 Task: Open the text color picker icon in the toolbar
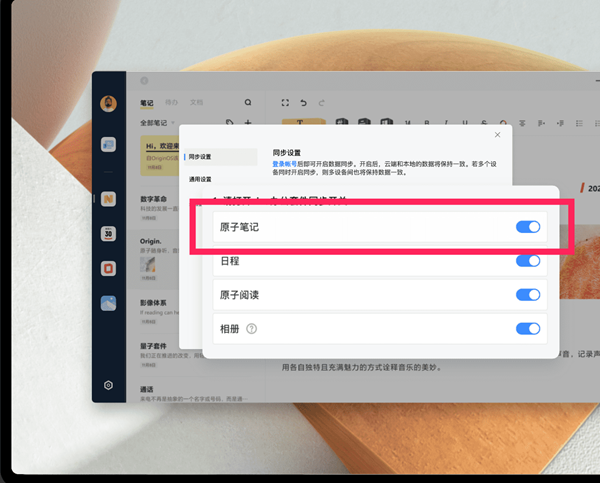503,123
